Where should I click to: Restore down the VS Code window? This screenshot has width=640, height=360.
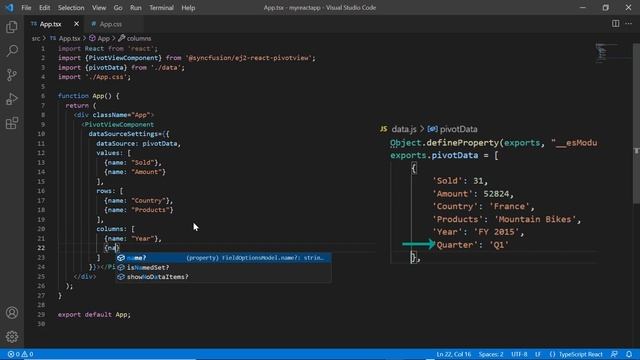pos(605,8)
